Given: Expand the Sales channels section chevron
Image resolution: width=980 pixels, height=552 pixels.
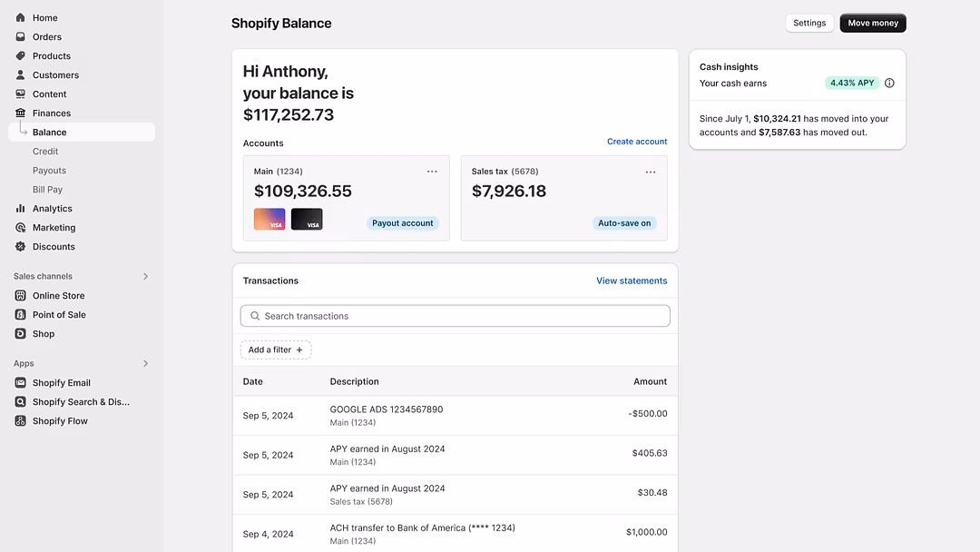Looking at the screenshot, I should click(145, 276).
